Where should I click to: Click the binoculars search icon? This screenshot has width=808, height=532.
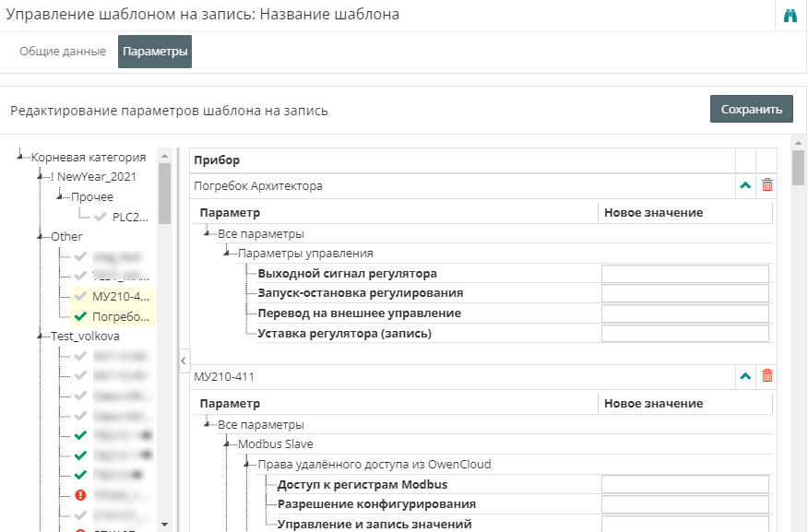(x=790, y=16)
